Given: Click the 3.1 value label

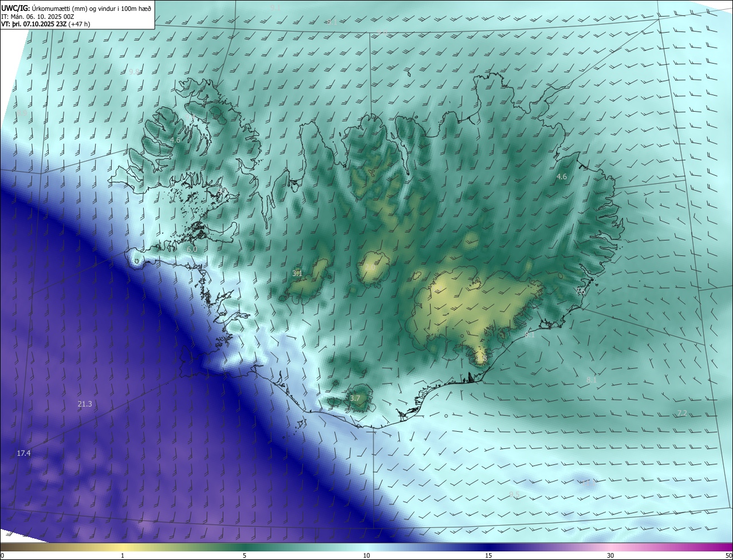Looking at the screenshot, I should pos(297,274).
